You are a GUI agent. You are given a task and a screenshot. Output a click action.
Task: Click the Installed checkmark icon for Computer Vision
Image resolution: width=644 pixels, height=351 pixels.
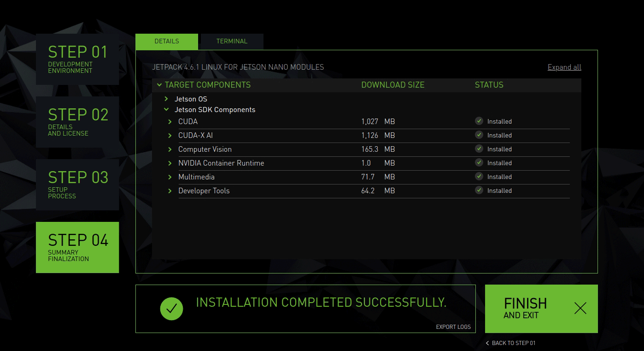[x=479, y=149]
